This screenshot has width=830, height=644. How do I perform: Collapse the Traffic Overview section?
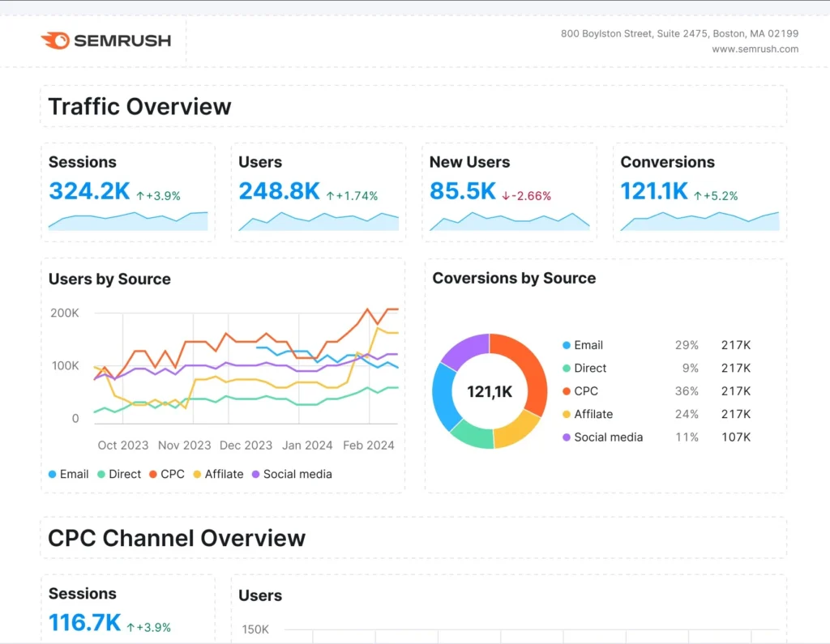click(x=139, y=106)
